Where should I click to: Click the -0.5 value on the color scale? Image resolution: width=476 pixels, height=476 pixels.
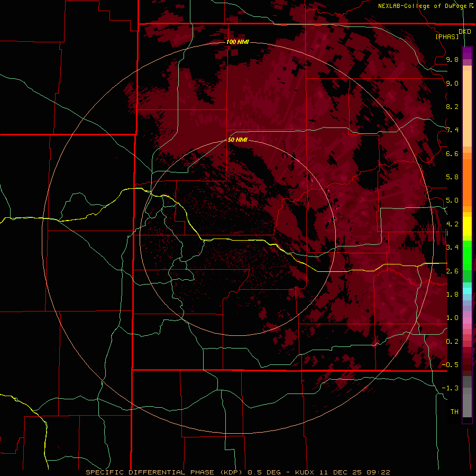point(450,365)
